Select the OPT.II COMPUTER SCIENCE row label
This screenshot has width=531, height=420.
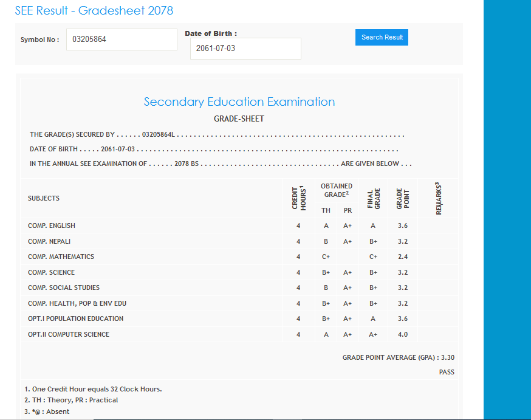click(69, 334)
